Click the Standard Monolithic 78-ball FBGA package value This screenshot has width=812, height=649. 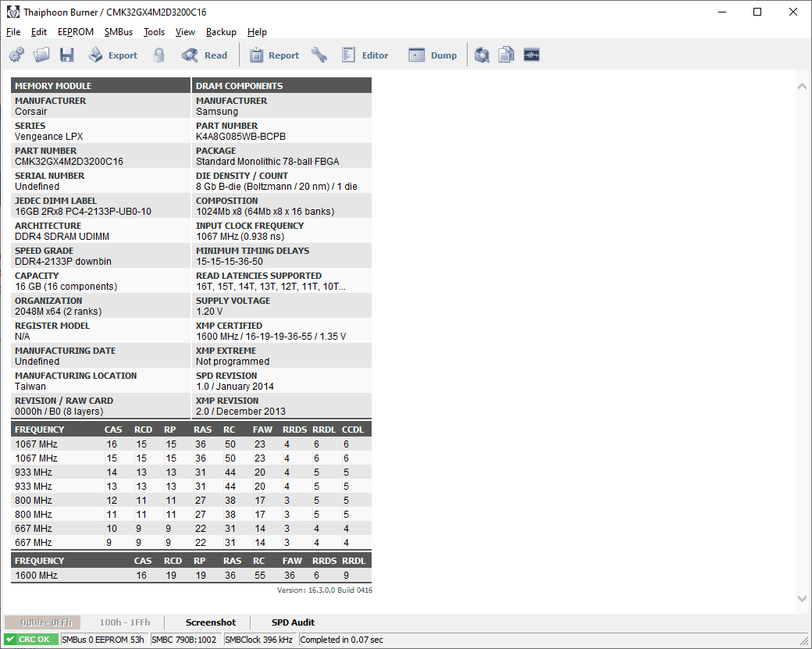(x=268, y=162)
